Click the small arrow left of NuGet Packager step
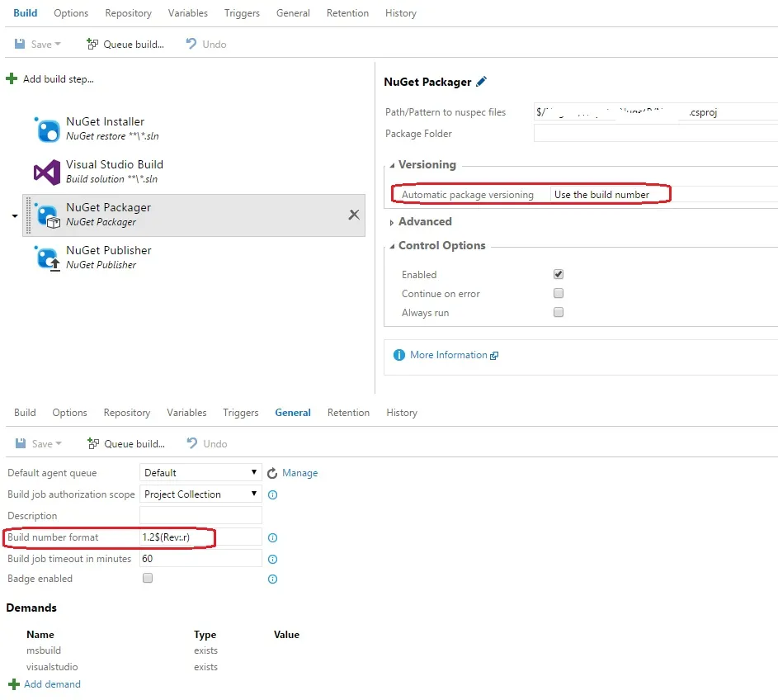778x700 pixels. (15, 216)
